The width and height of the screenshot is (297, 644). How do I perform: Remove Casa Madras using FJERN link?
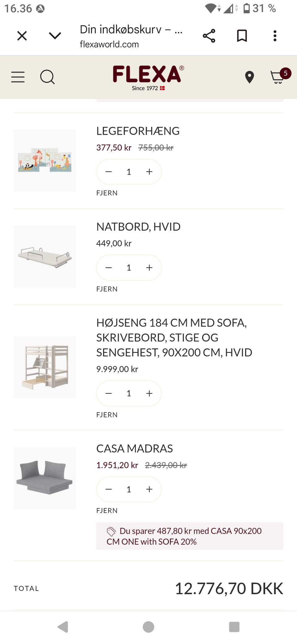pyautogui.click(x=107, y=511)
